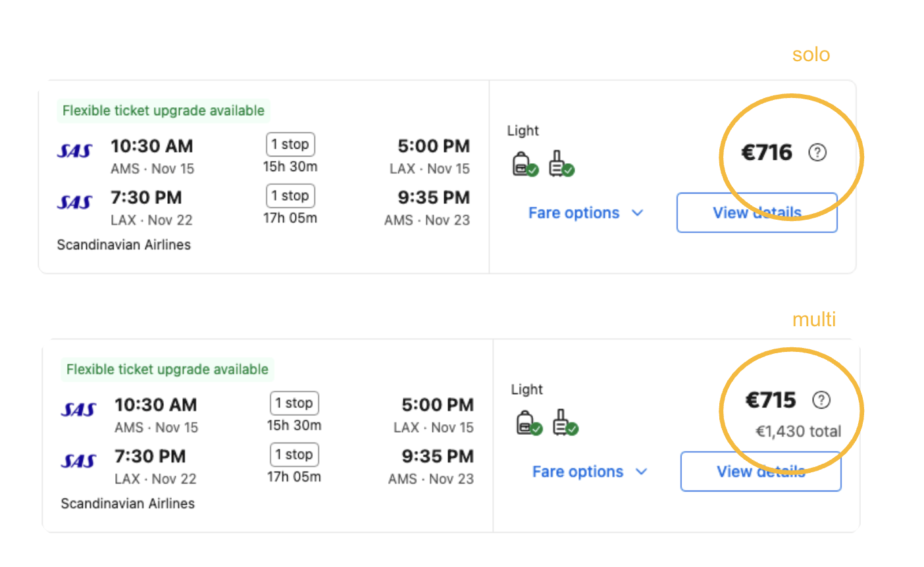The height and width of the screenshot is (567, 924).
Task: Expand Fare options in the €716 flight card
Action: click(584, 213)
